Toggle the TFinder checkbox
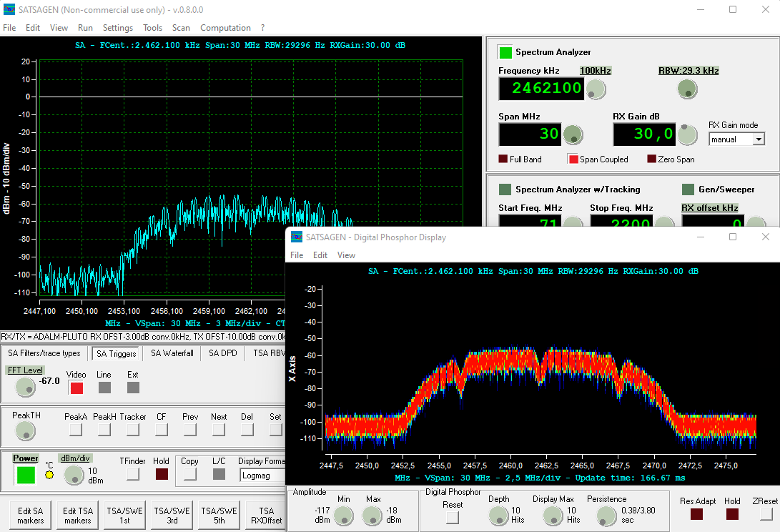 [x=133, y=474]
